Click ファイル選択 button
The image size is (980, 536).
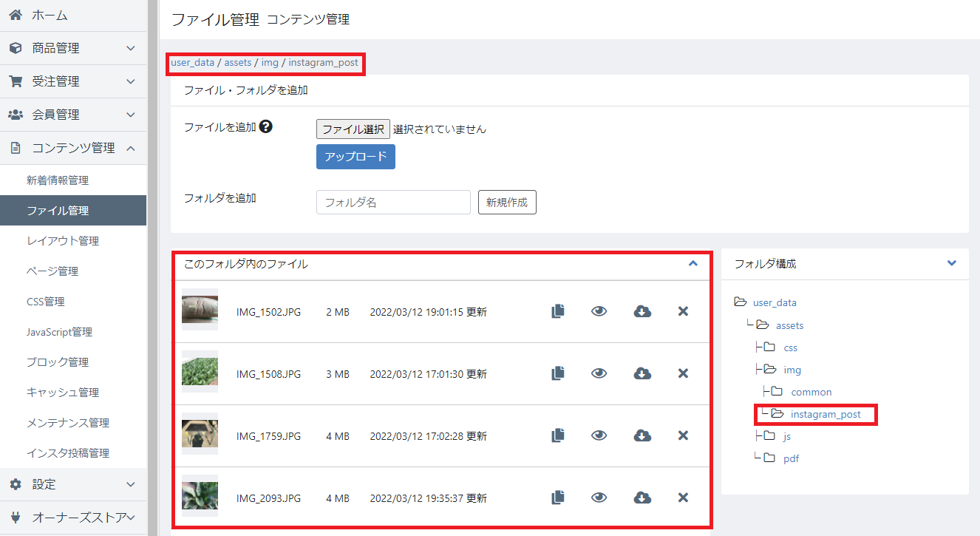(353, 129)
